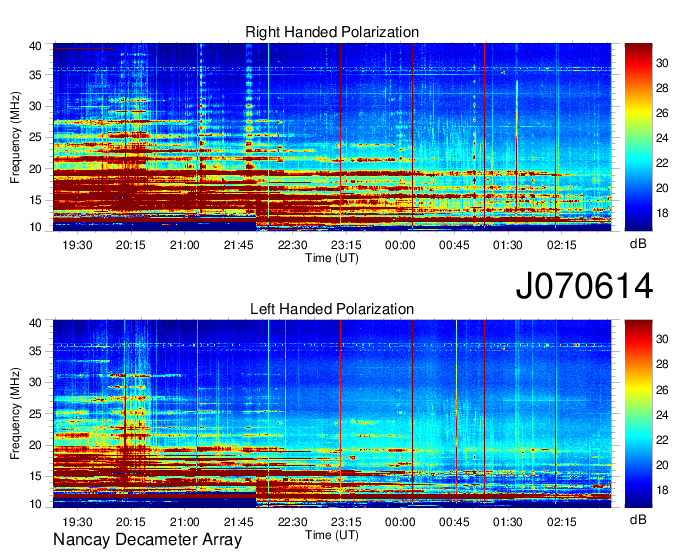Click the 01:30 tick under Left Handed plot
Screen dimensions: 680x552
click(x=507, y=522)
